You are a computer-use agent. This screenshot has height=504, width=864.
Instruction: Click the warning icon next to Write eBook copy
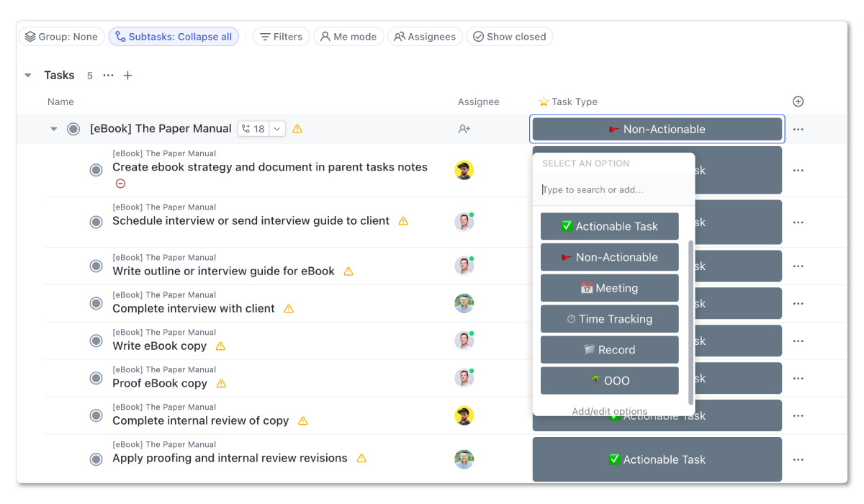(221, 346)
